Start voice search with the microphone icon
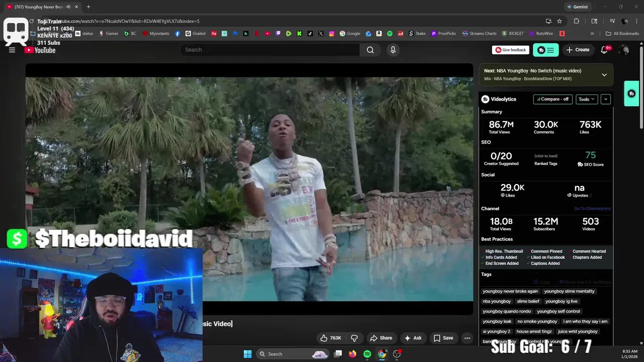 (393, 50)
